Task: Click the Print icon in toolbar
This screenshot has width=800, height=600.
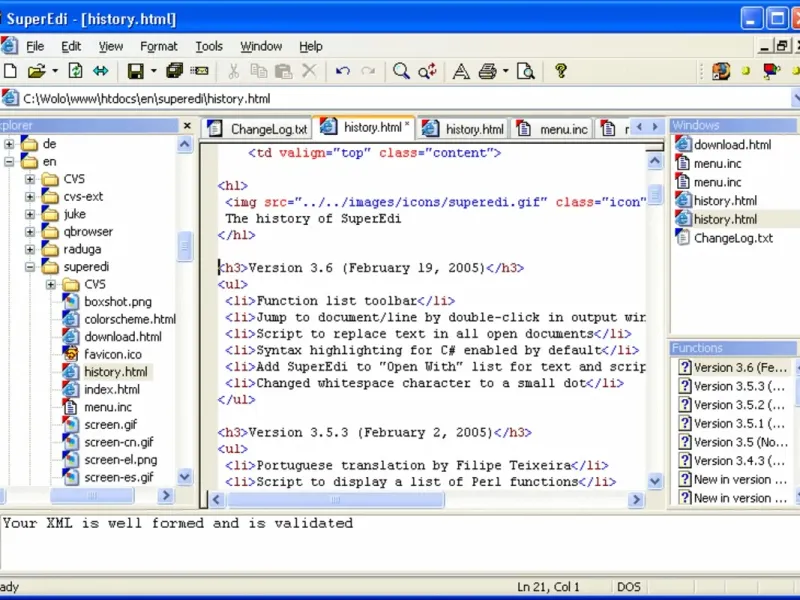Action: coord(488,71)
